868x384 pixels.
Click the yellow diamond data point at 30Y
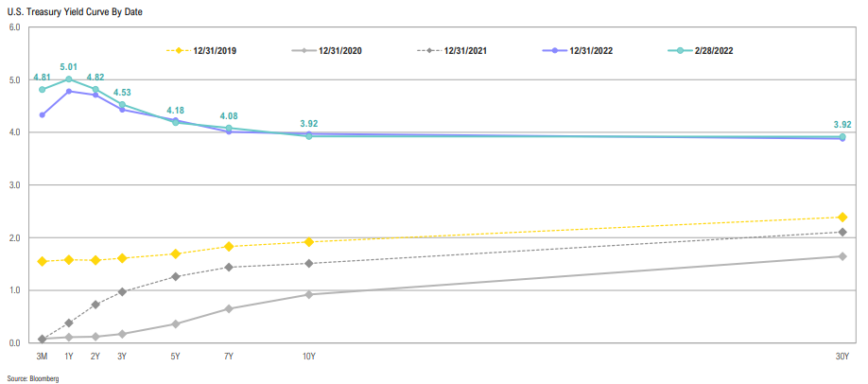tap(842, 217)
